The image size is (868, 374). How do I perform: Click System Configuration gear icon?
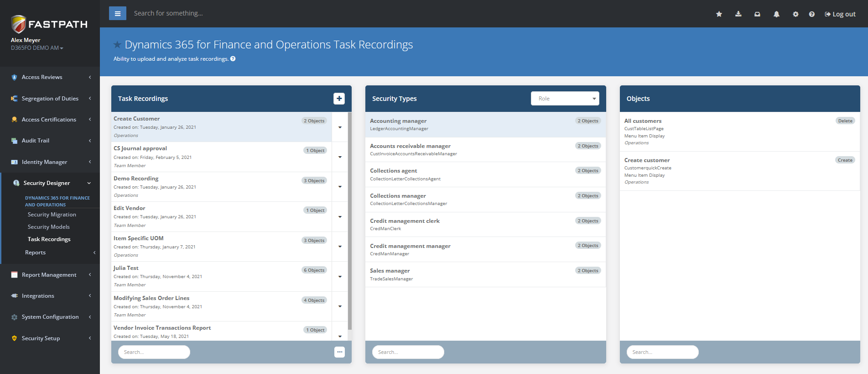(x=14, y=317)
